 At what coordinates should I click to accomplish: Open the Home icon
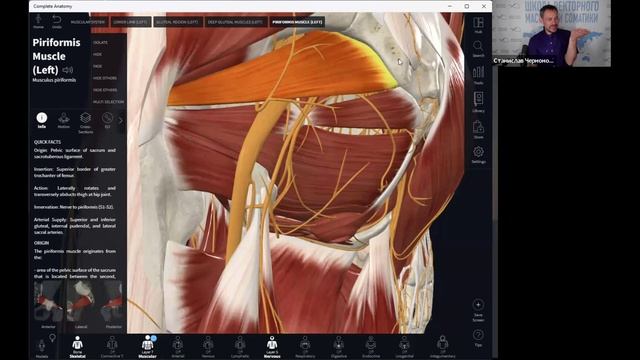pos(38,21)
